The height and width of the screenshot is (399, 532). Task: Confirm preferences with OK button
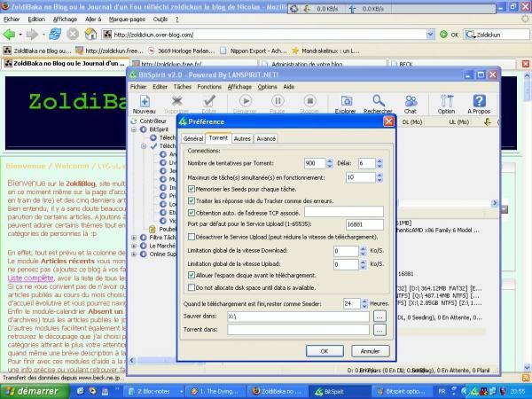(x=325, y=351)
